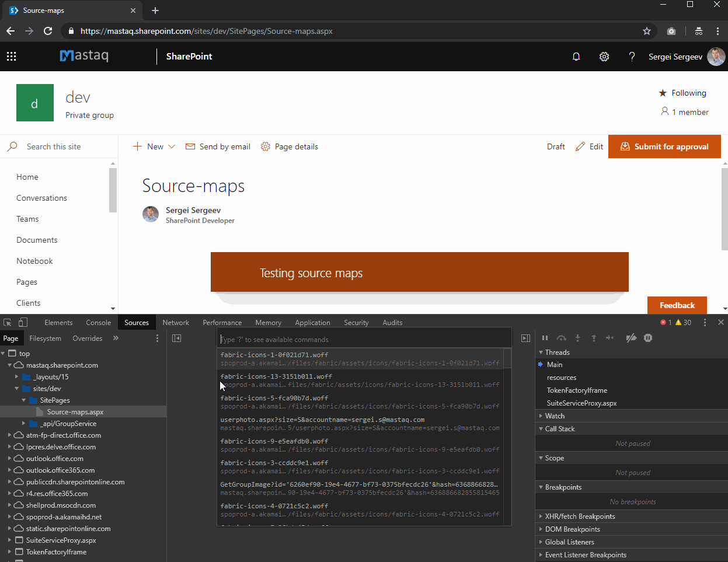This screenshot has width=728, height=562.
Task: Open the notifications bell
Action: point(576,57)
